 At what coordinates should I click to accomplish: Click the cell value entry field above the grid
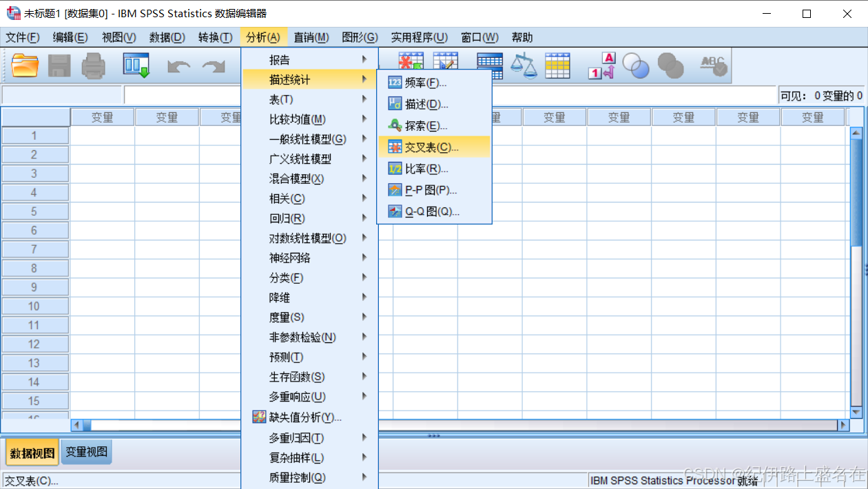tap(450, 95)
